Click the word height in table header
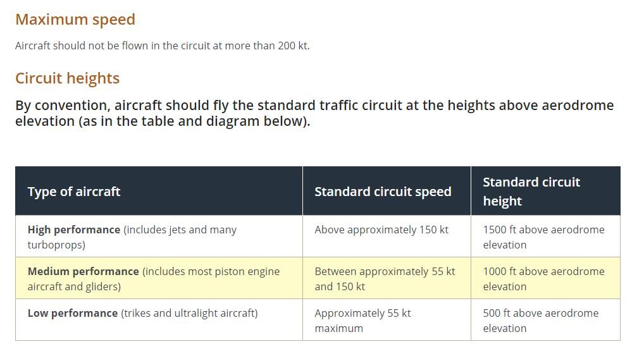 point(502,201)
